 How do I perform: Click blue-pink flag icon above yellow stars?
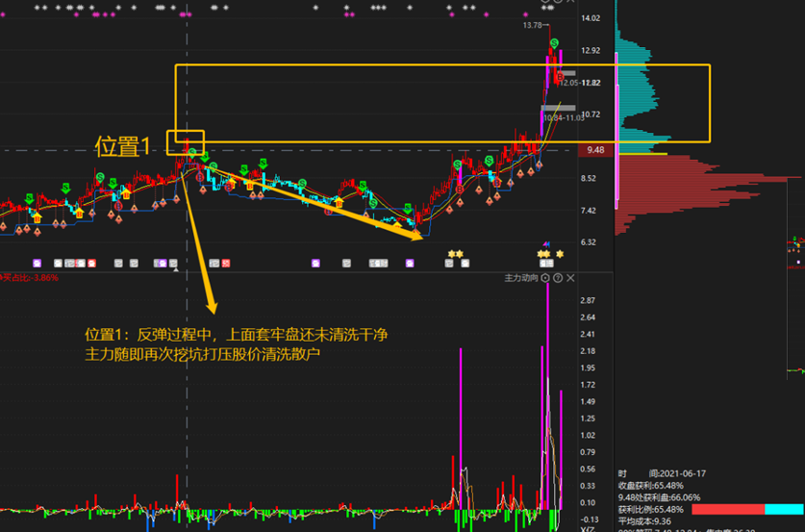pos(546,244)
